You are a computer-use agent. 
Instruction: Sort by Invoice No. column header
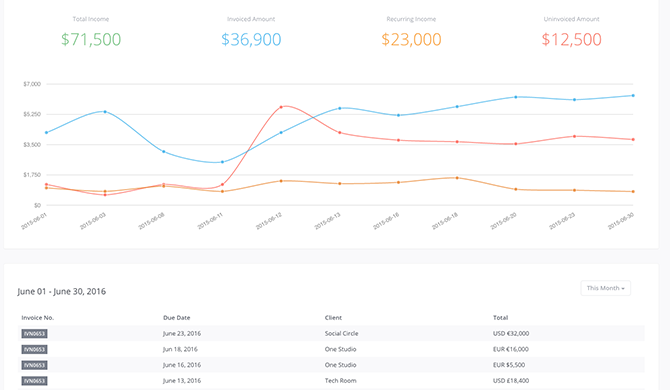coord(38,318)
